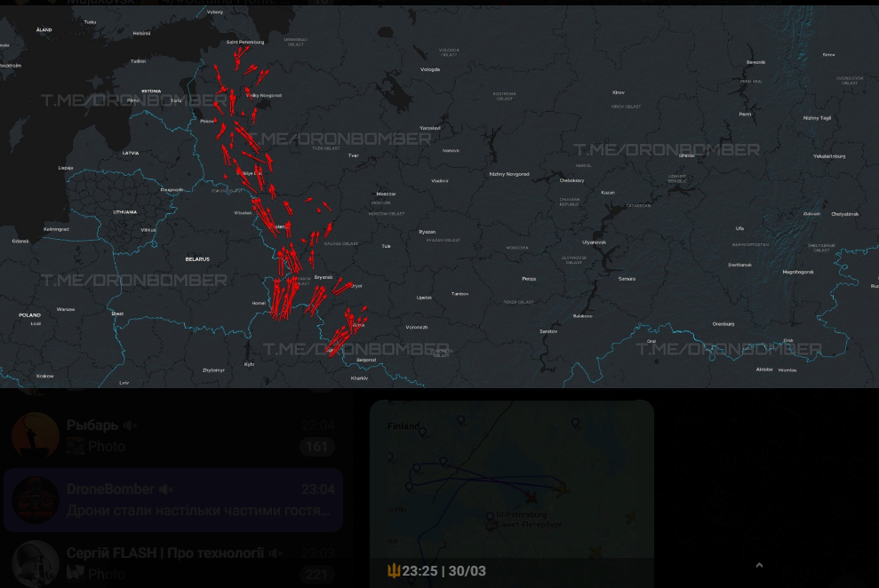
Task: Click the 23:25 | 30/03 caption text
Action: pyautogui.click(x=443, y=571)
